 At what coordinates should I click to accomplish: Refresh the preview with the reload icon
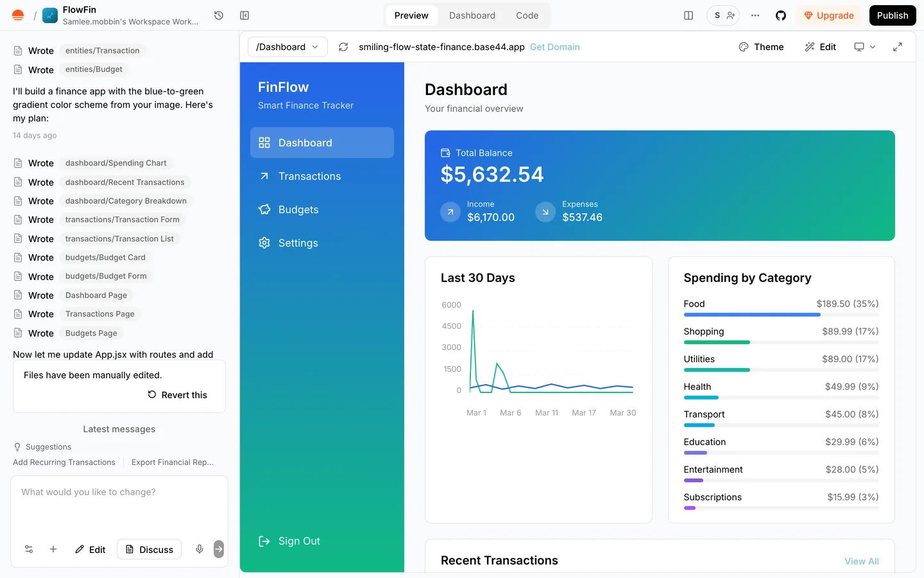point(343,47)
